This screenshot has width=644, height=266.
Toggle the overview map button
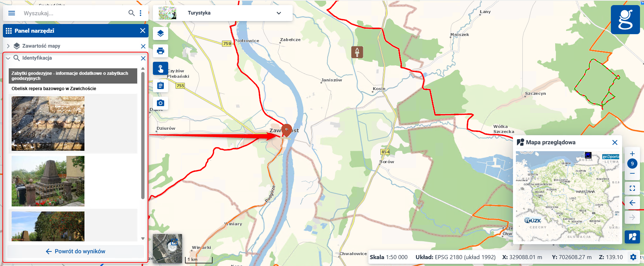pos(632,237)
